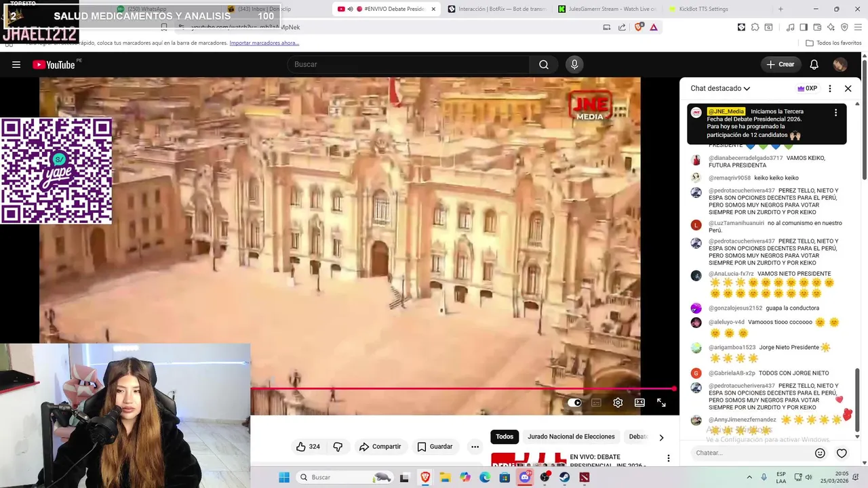Open Steam from the taskbar
The height and width of the screenshot is (488, 868).
(564, 477)
